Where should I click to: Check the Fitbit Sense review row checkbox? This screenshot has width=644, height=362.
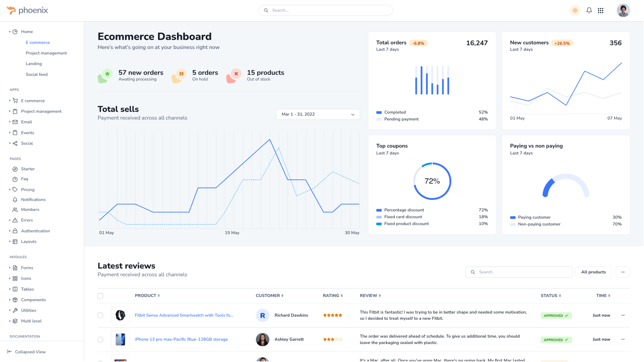click(x=100, y=315)
